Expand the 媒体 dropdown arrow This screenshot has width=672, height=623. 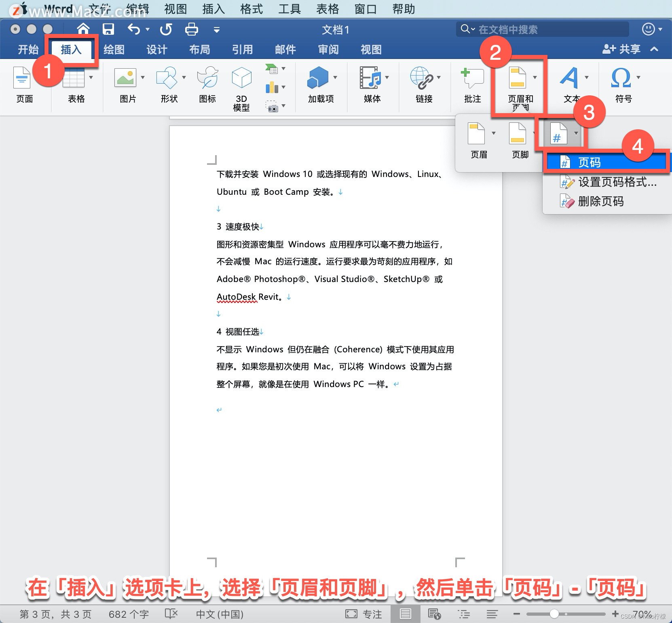[387, 77]
